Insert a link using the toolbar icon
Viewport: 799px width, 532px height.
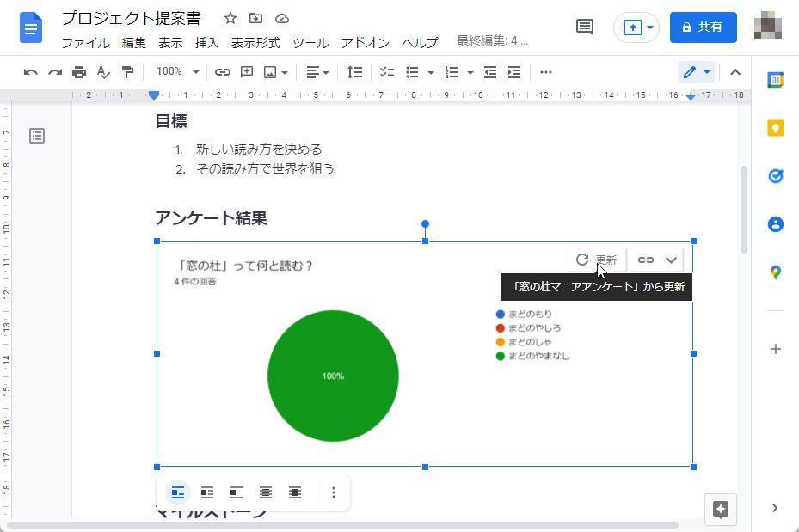pos(223,72)
